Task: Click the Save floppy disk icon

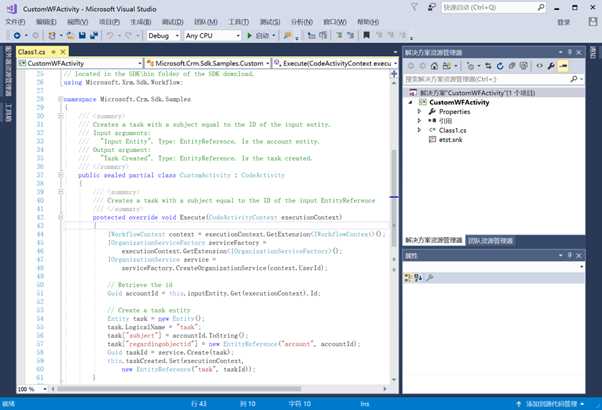Action: pos(82,36)
